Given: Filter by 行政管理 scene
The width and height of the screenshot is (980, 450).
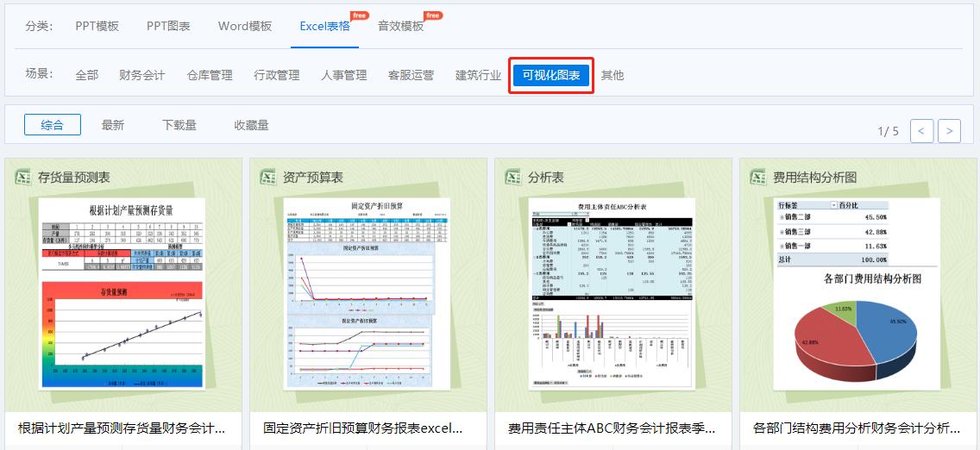Looking at the screenshot, I should click(x=277, y=76).
